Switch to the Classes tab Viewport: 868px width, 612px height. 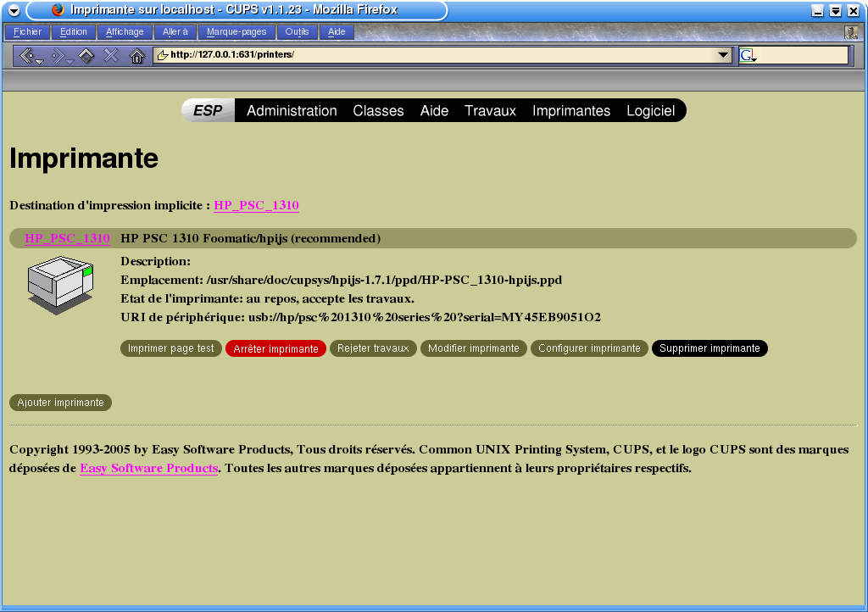[x=378, y=111]
